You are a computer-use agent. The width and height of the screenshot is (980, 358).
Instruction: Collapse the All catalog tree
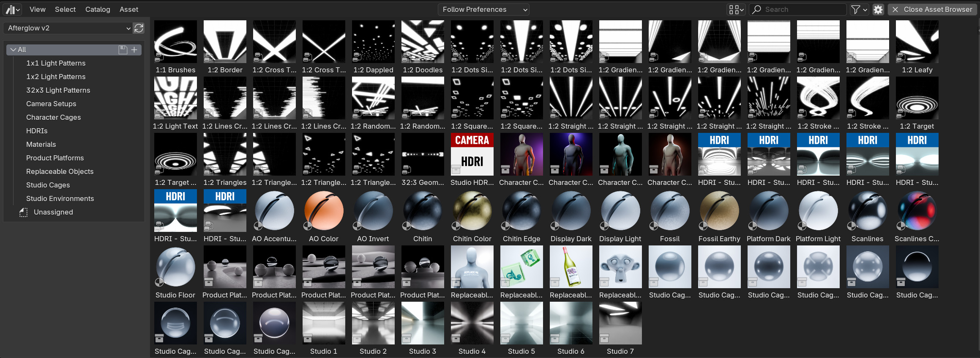point(14,50)
